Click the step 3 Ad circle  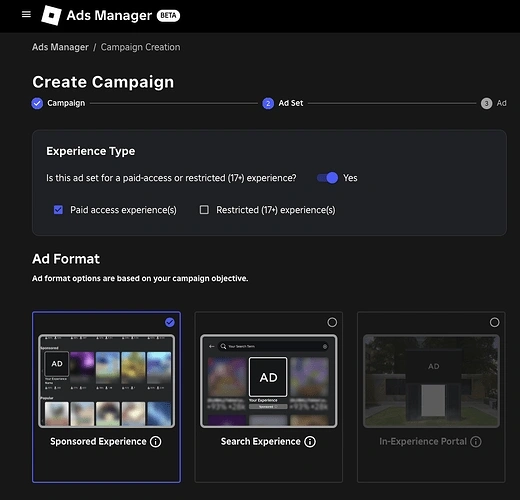coord(486,103)
